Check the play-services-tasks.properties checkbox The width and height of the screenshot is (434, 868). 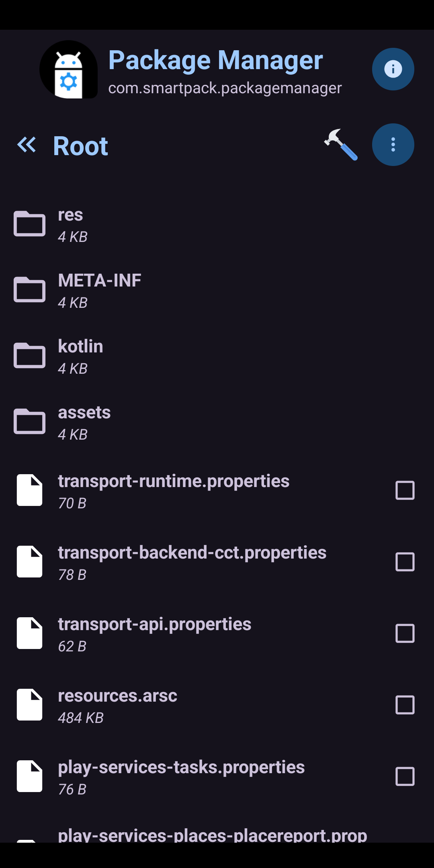(405, 776)
